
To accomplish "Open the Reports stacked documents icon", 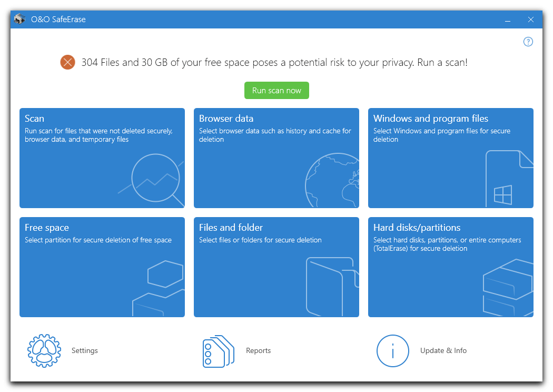I will pos(218,351).
